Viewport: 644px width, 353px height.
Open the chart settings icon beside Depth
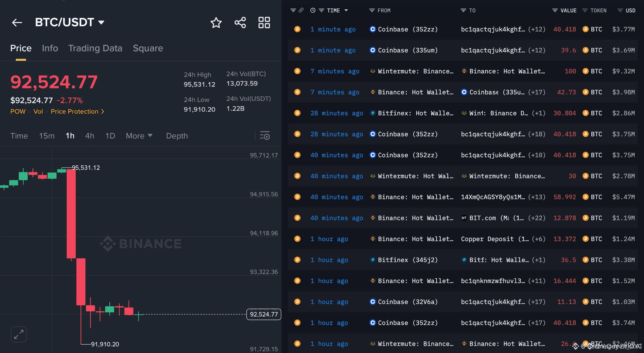tap(265, 136)
